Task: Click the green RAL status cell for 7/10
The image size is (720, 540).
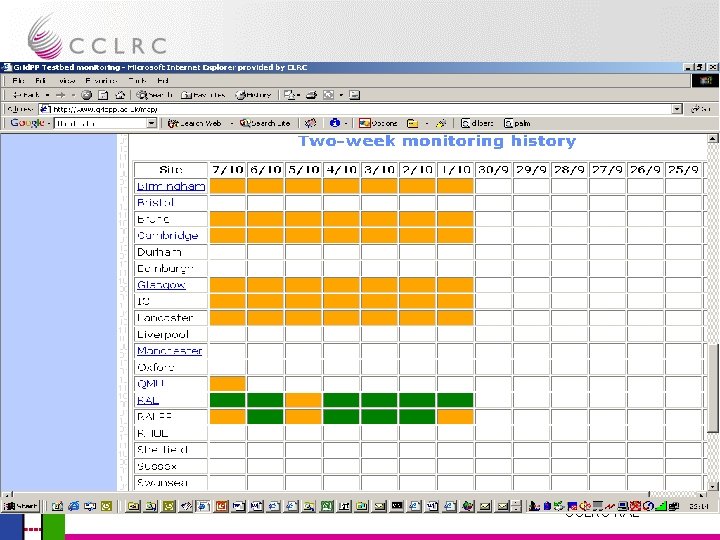Action: pos(228,400)
